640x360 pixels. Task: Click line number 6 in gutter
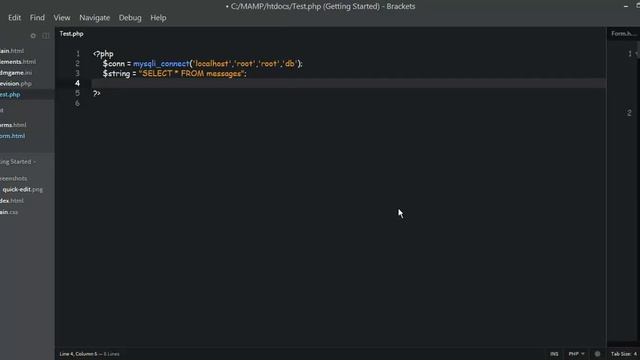click(x=78, y=103)
